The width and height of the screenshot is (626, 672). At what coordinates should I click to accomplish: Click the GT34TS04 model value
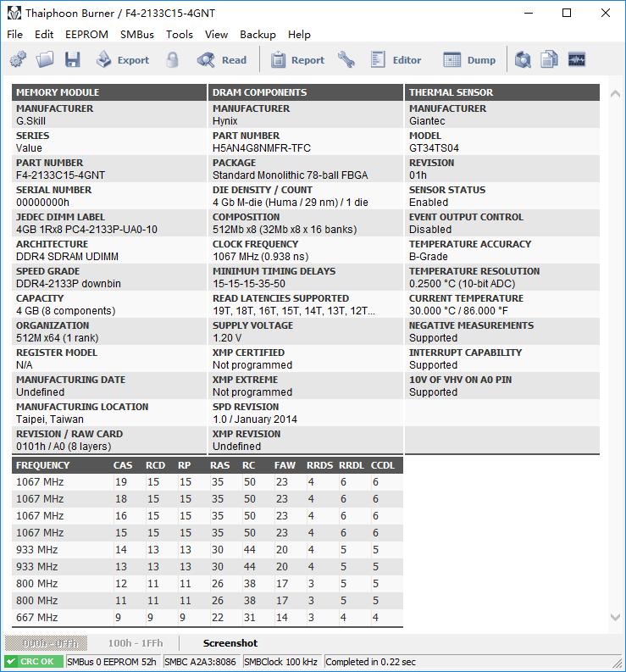pyautogui.click(x=434, y=147)
